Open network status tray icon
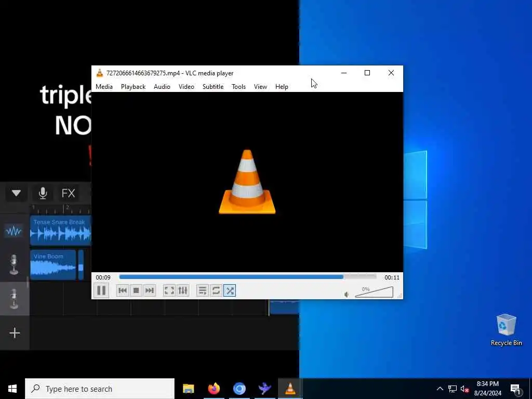The width and height of the screenshot is (532, 399). click(453, 389)
